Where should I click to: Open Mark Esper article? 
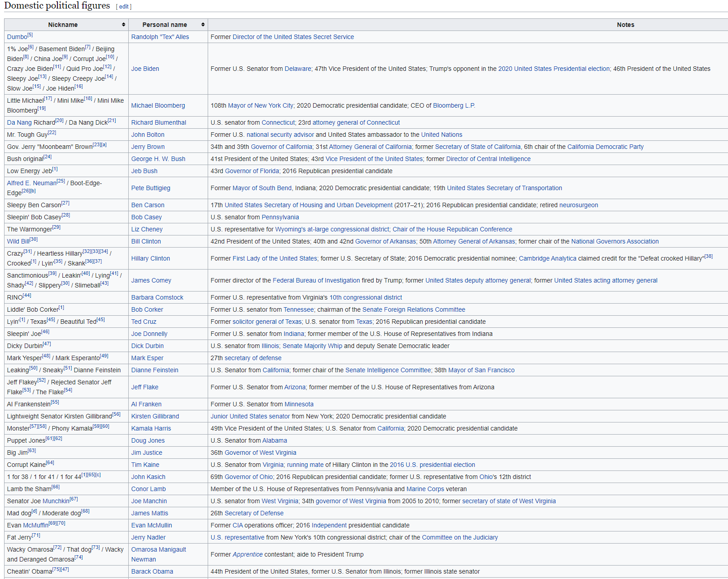tap(147, 358)
